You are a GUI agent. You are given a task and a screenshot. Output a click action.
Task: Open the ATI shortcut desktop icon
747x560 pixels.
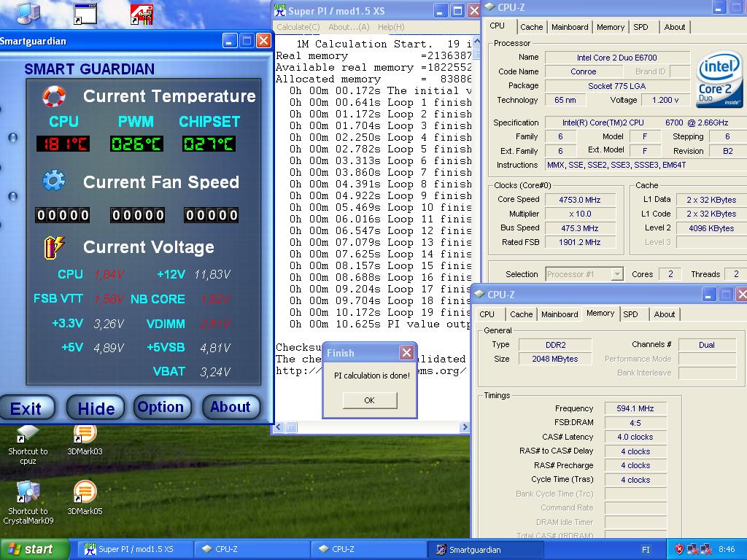click(142, 15)
